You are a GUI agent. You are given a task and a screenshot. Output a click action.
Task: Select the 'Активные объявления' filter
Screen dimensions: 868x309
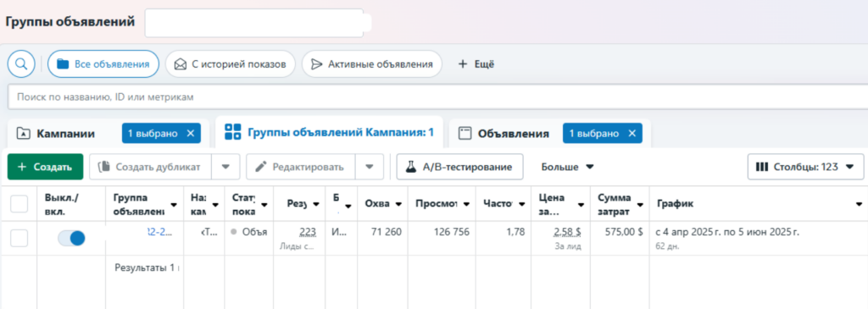pyautogui.click(x=371, y=64)
